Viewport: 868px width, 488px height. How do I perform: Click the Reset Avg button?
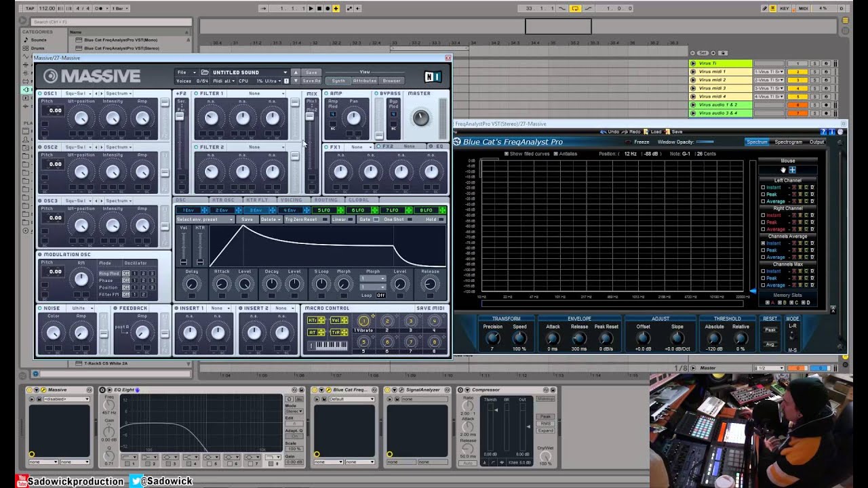pos(770,344)
